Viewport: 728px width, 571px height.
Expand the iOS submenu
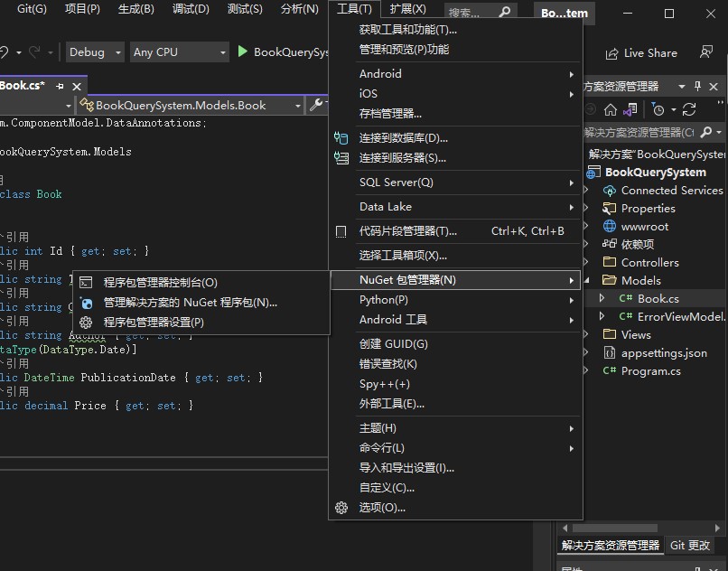(455, 94)
